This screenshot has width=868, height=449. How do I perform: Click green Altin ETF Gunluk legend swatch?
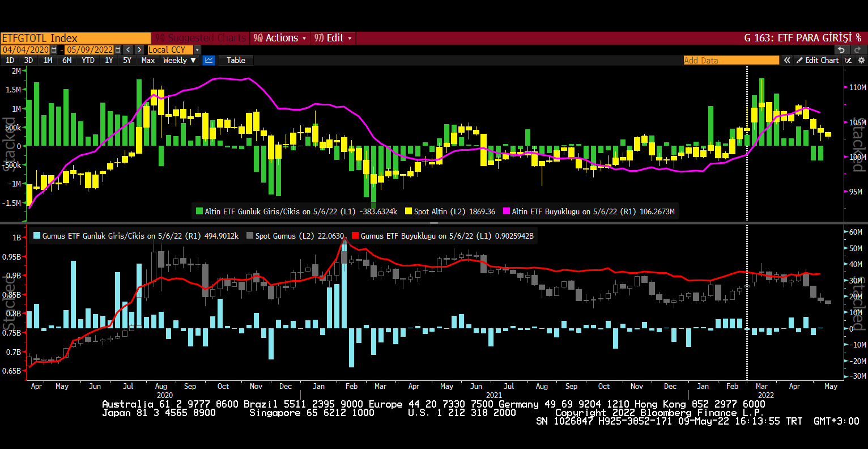(x=199, y=211)
